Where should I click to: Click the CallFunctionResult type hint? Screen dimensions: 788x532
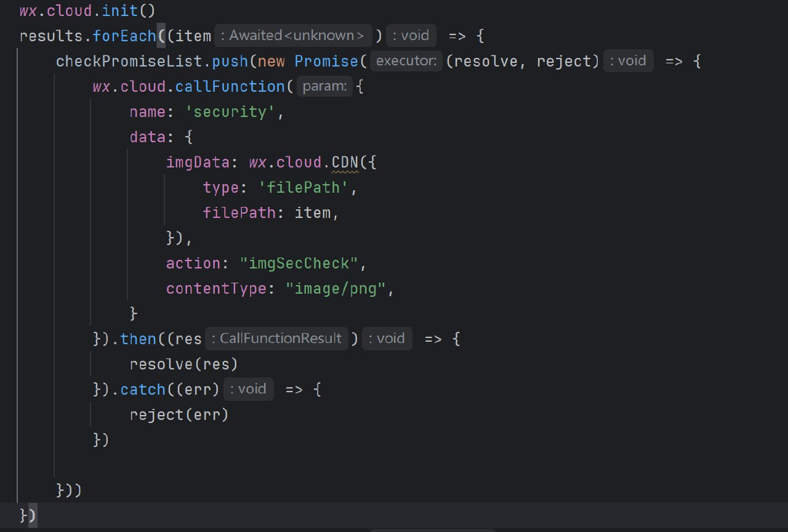tap(276, 339)
